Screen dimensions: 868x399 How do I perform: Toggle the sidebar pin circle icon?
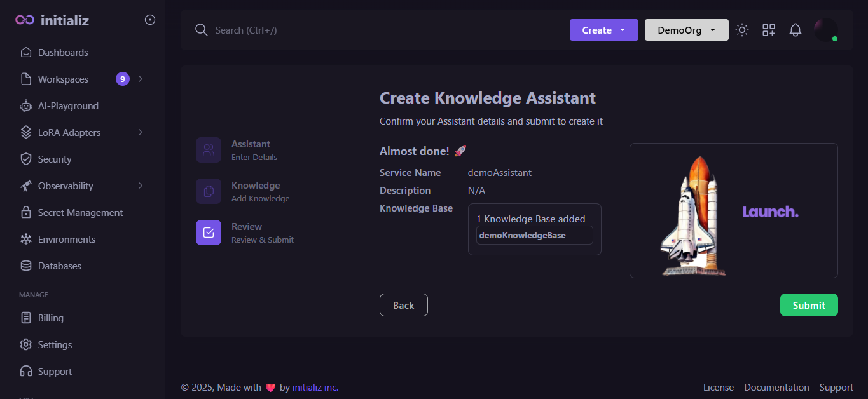150,20
